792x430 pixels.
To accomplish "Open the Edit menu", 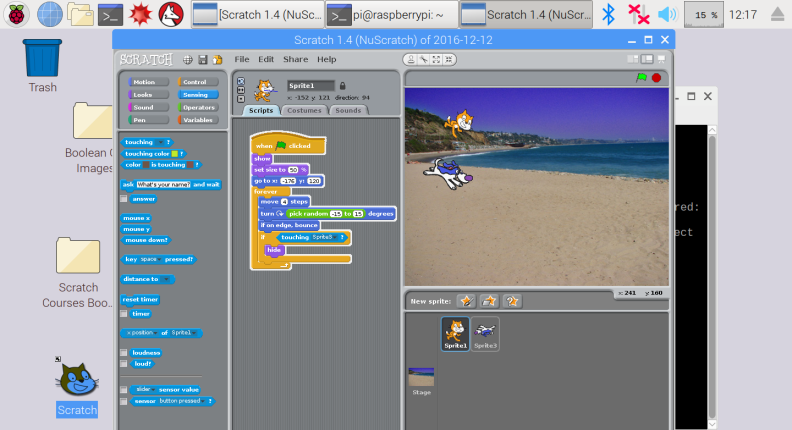I will click(x=266, y=59).
